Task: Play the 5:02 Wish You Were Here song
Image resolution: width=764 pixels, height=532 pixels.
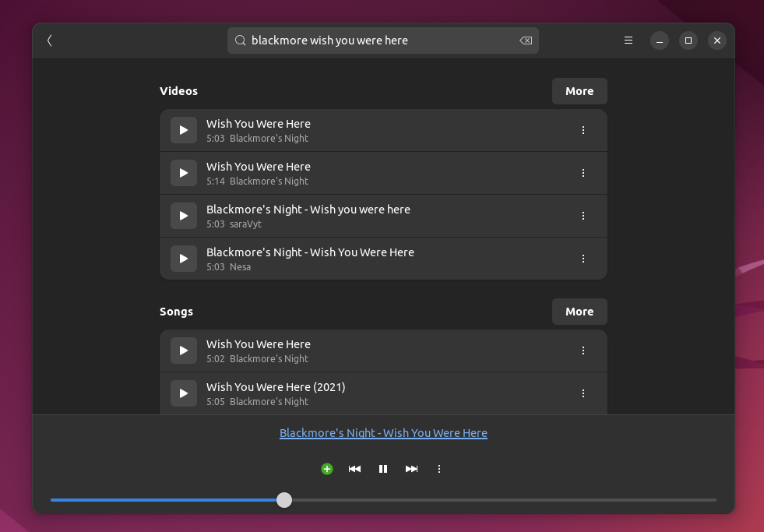Action: [184, 351]
